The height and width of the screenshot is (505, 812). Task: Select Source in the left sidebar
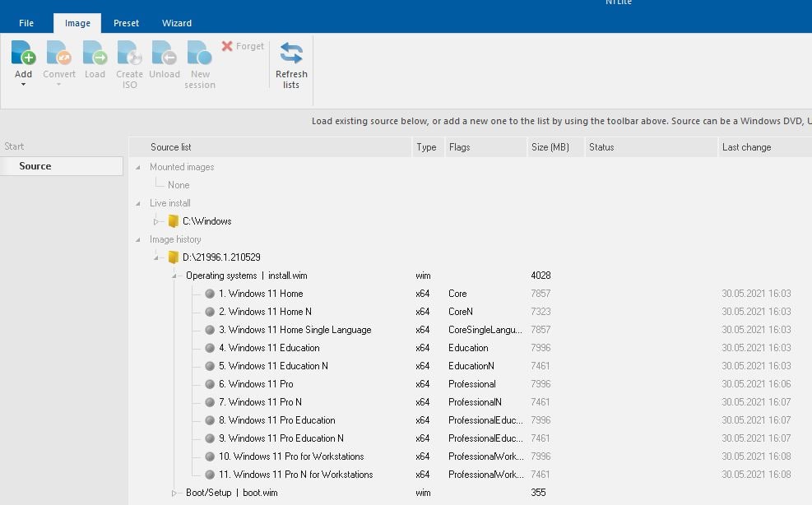click(62, 166)
